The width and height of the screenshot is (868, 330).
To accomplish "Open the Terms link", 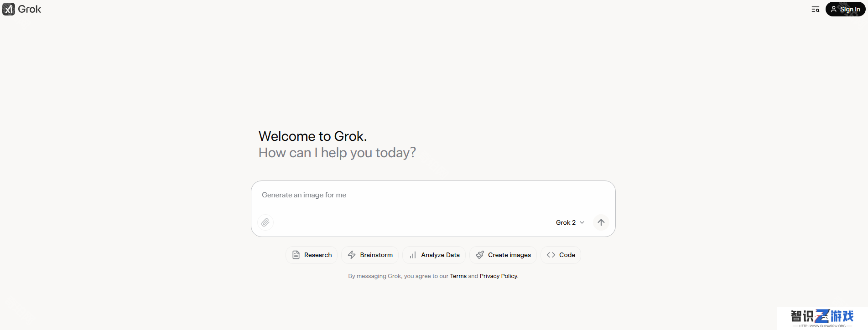I will coord(458,276).
